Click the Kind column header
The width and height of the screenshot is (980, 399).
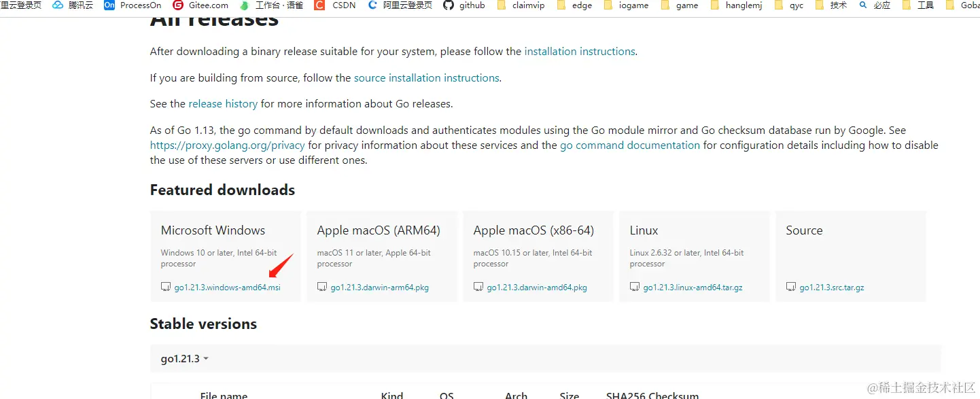tap(392, 396)
